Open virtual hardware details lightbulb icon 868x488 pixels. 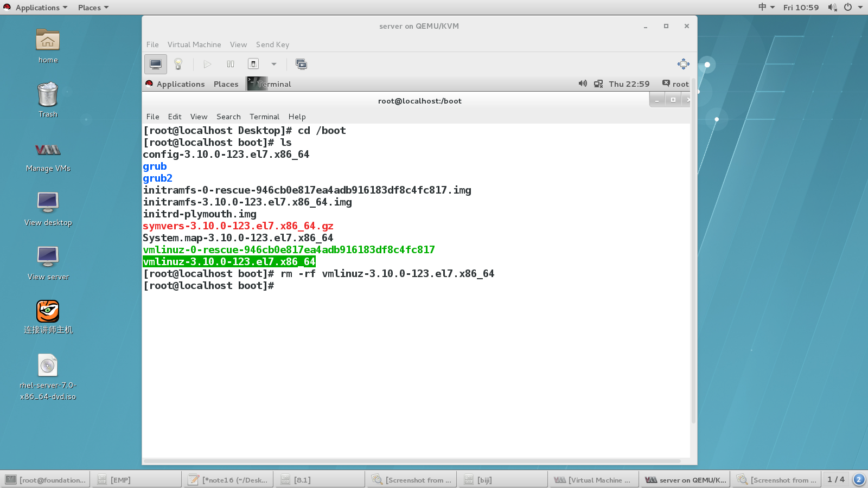pos(178,64)
